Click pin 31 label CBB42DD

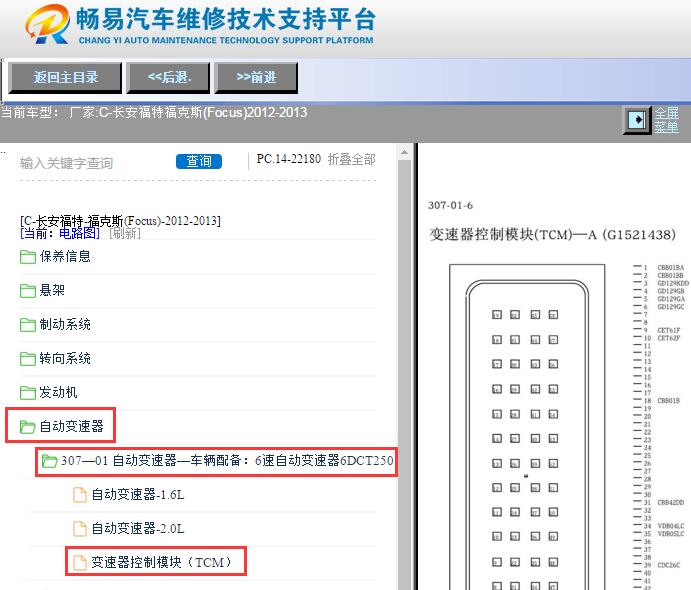pos(671,502)
